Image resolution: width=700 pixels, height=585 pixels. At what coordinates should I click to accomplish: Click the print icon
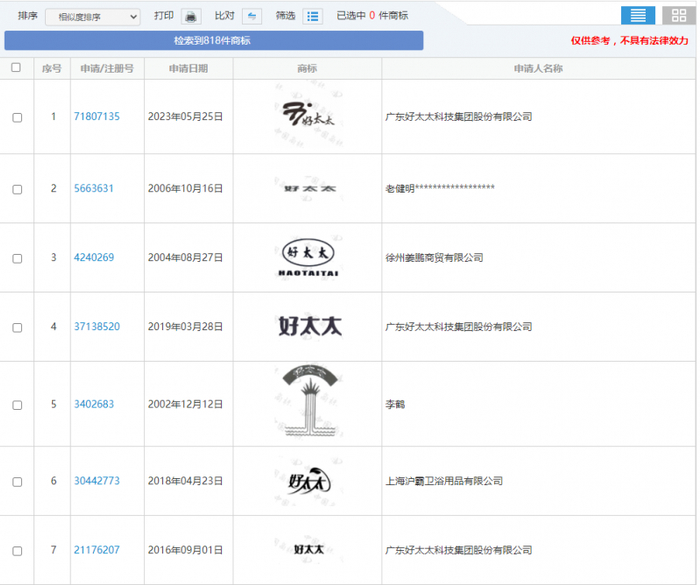[191, 17]
